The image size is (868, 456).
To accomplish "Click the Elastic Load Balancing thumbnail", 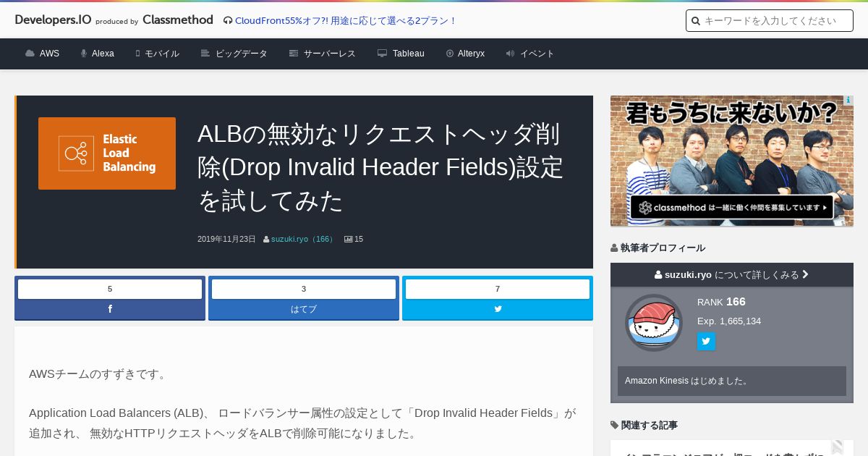I will (107, 153).
